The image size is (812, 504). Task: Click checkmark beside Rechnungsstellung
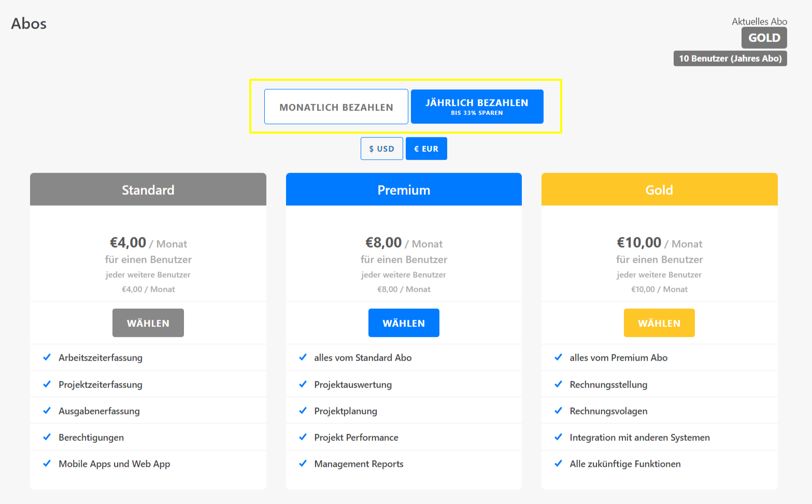[558, 384]
